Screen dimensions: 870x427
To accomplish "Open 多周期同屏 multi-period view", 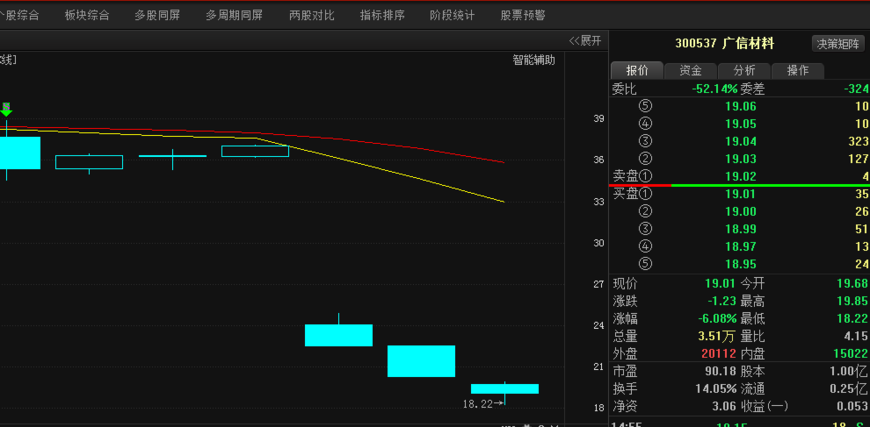I will 234,15.
